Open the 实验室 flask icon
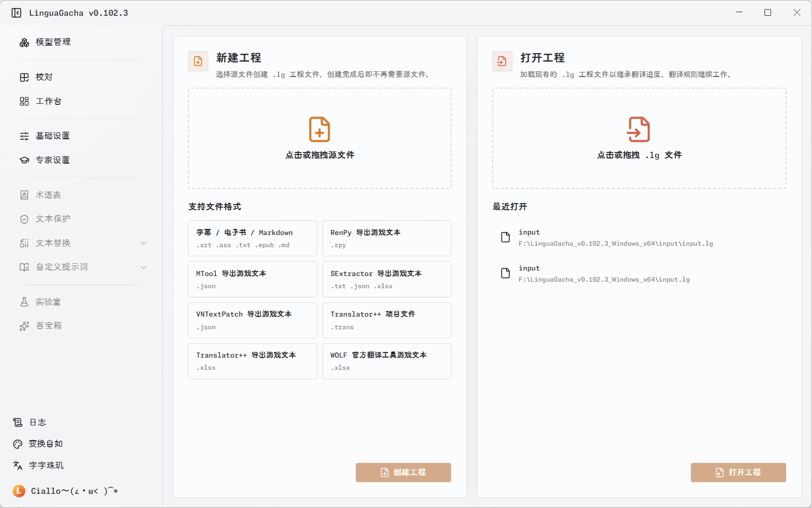812x508 pixels. [x=24, y=302]
